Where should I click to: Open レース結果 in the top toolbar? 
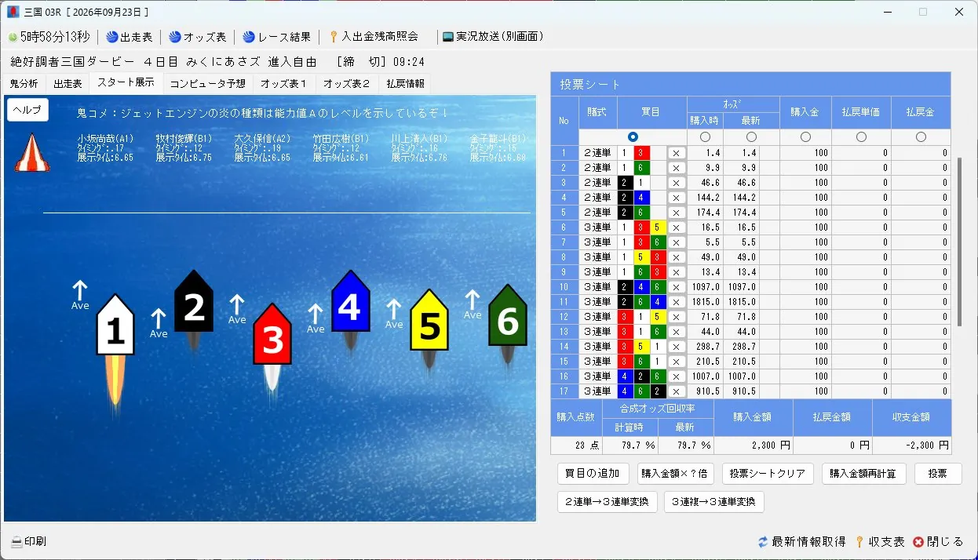[x=276, y=37]
